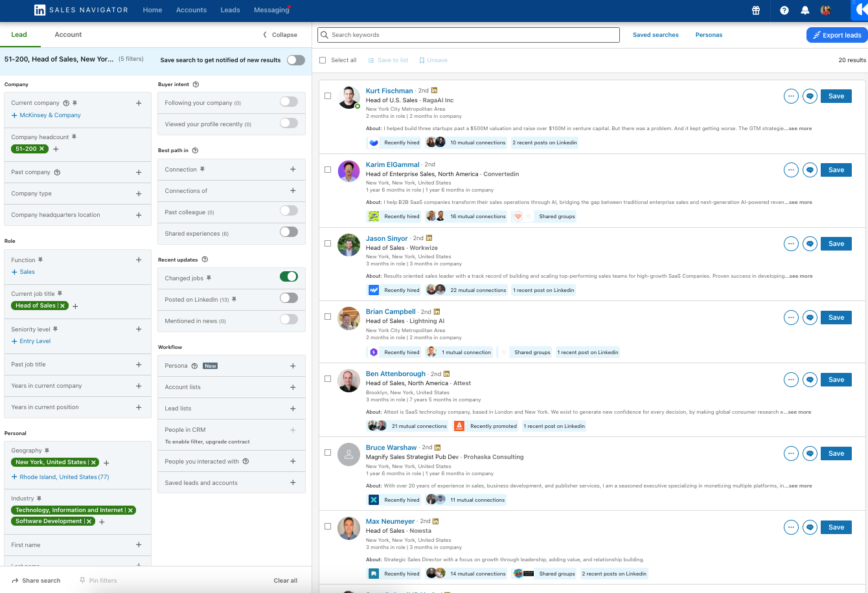
Task: Open Saved searches link
Action: point(656,35)
